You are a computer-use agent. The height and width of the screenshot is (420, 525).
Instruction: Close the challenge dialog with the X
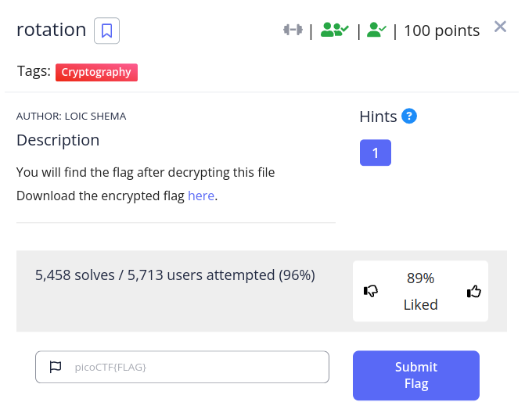(x=500, y=27)
